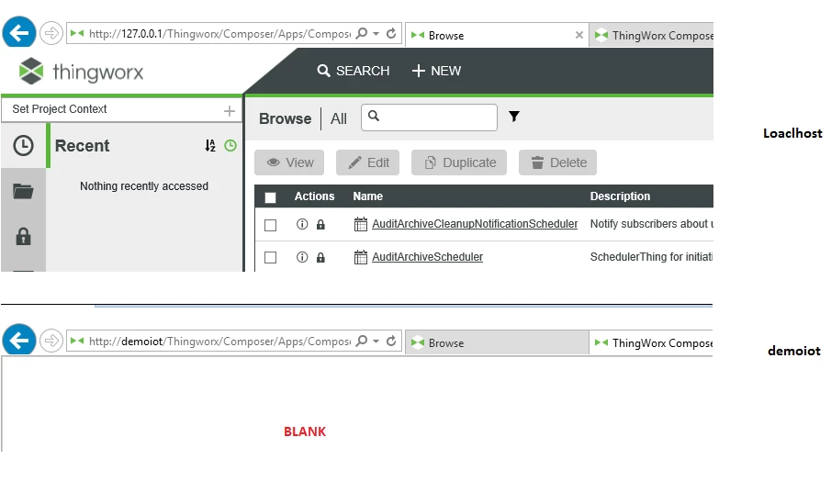Click info icon for AuditArchiveCleanupNotificationScheduler
This screenshot has width=831, height=504.
click(x=302, y=224)
